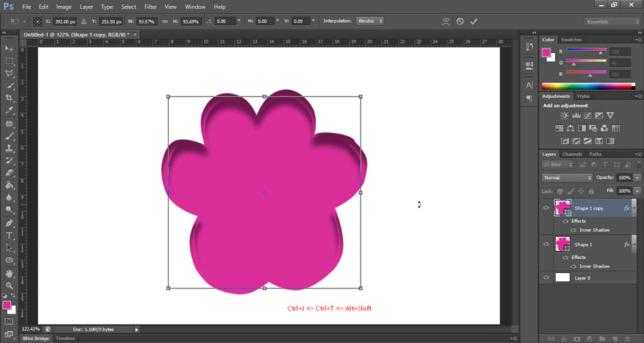Pick the Zoom tool magnifier
Image resolution: width=644 pixels, height=343 pixels.
coord(10,285)
